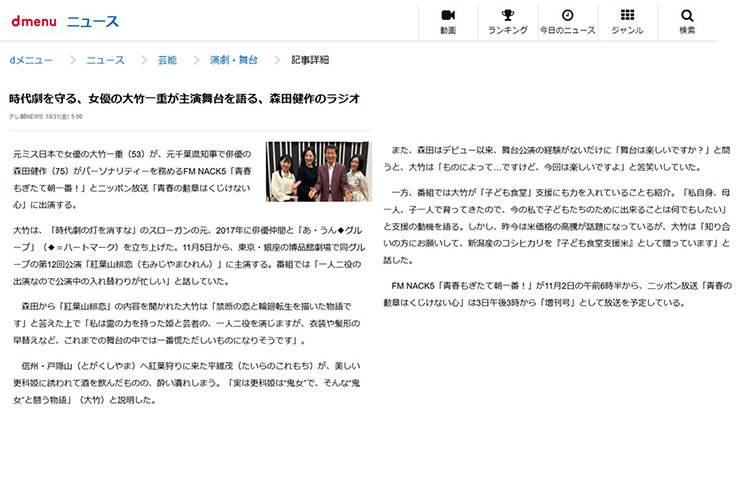Open 演劇・舞台 breadcrumb link
The height and width of the screenshot is (480, 750).
point(233,61)
